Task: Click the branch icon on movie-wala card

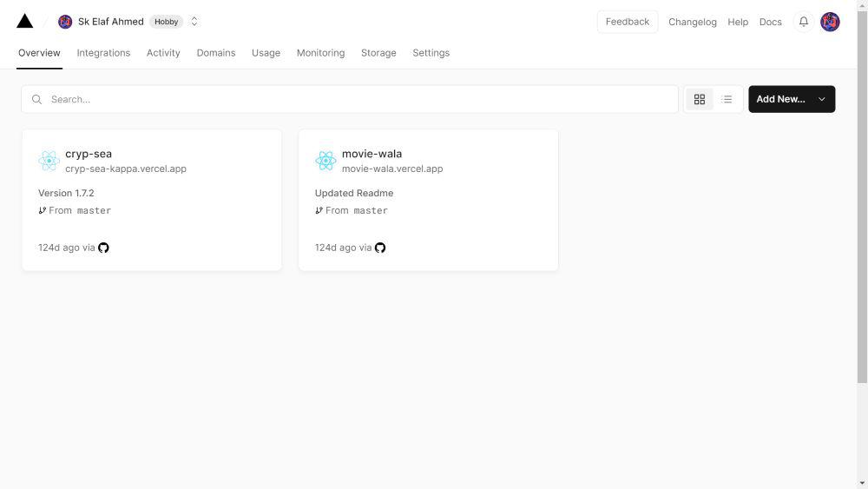Action: tap(319, 210)
